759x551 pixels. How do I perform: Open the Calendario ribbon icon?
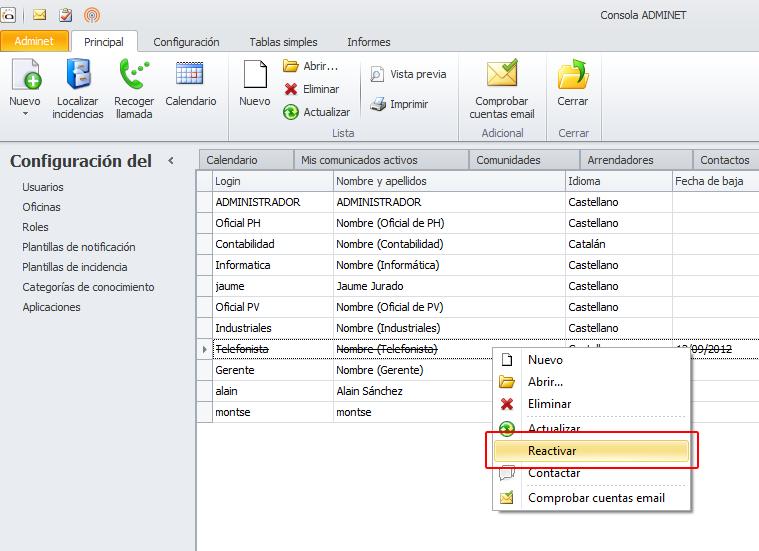190,76
